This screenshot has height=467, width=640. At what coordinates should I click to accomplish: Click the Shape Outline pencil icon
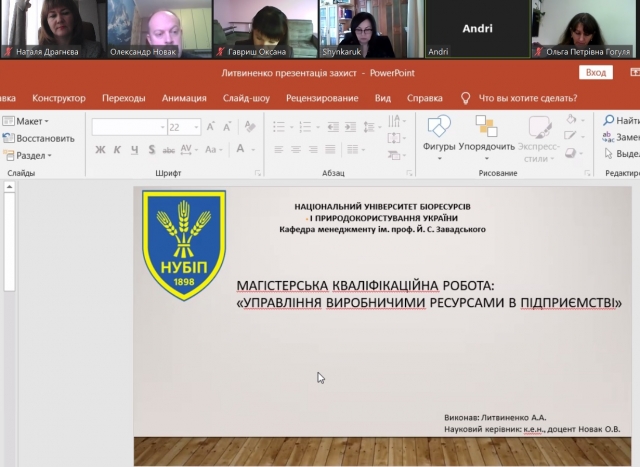click(x=570, y=136)
